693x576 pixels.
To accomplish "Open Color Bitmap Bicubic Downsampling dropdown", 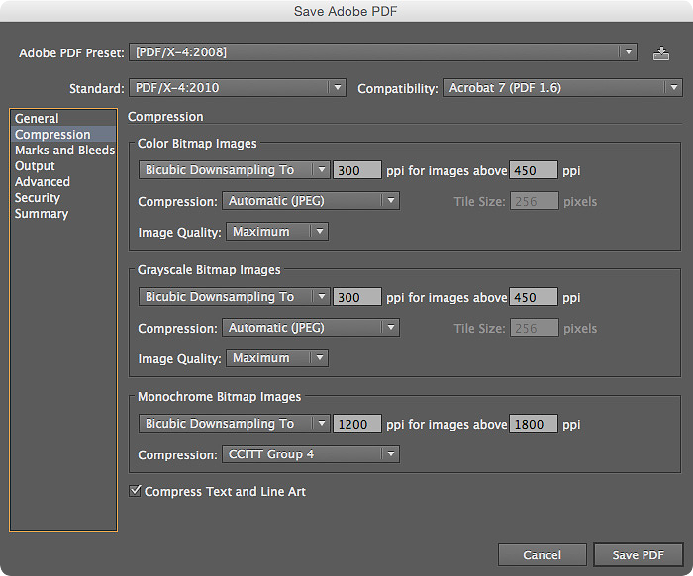I will (235, 170).
